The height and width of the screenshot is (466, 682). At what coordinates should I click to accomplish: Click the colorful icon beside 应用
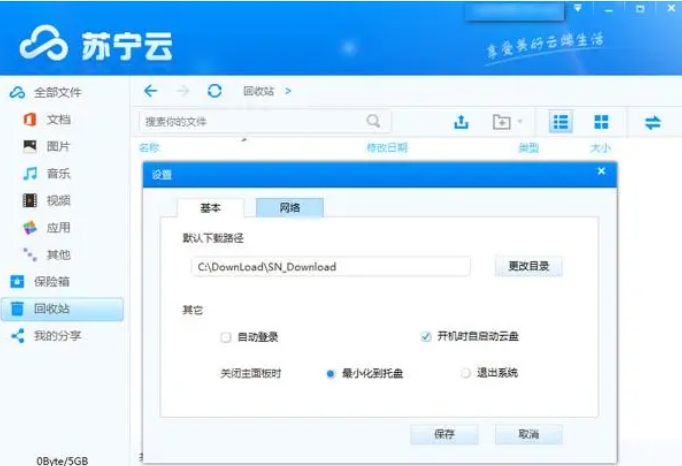coord(30,227)
